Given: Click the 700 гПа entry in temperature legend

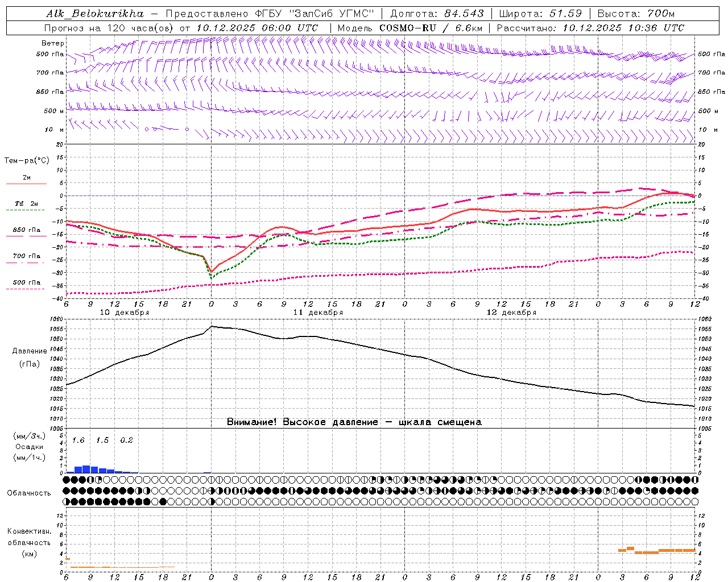Looking at the screenshot, I should pos(27,256).
